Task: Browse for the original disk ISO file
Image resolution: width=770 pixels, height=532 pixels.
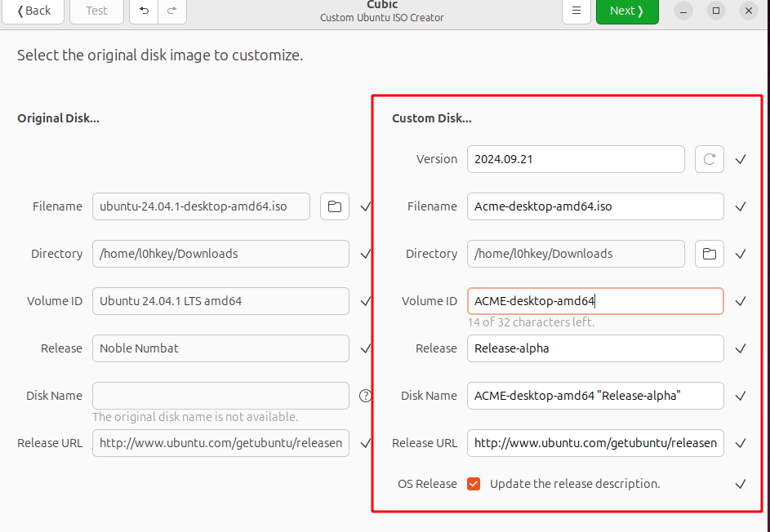Action: (x=334, y=206)
